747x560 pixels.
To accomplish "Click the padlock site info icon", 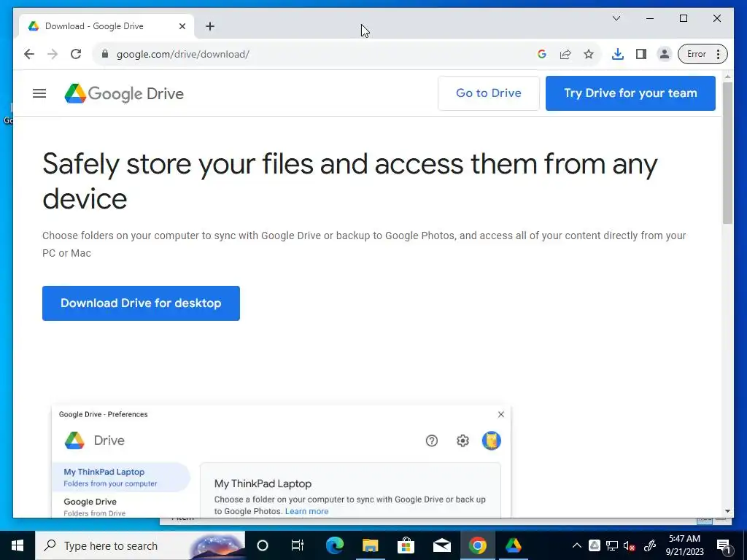I will click(105, 54).
